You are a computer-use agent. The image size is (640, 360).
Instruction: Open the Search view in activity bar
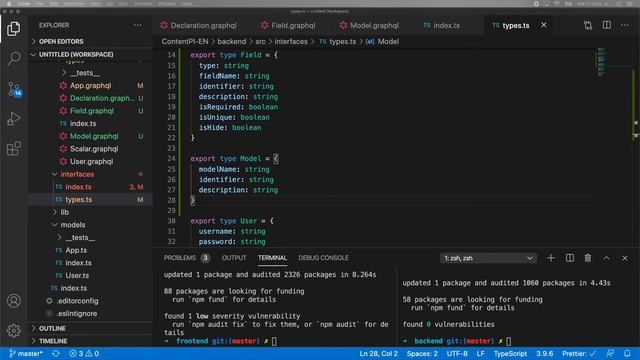[13, 58]
